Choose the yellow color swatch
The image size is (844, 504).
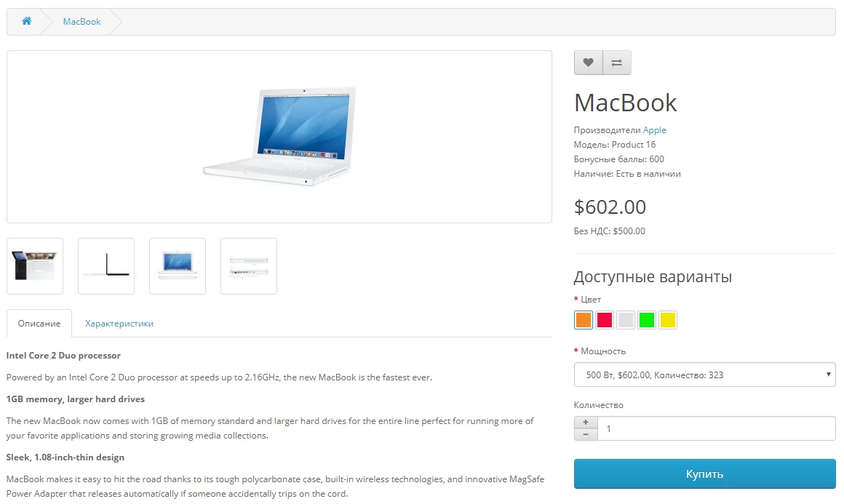(668, 320)
